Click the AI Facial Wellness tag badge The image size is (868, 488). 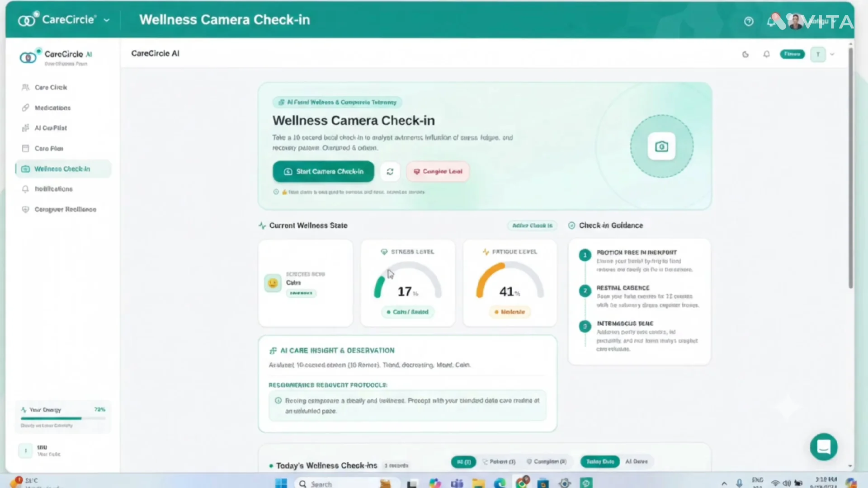coord(337,102)
